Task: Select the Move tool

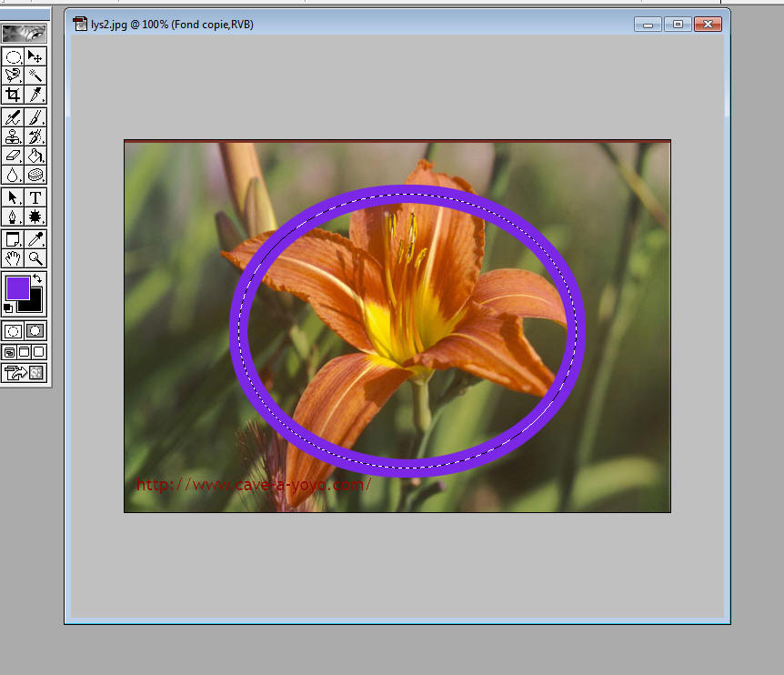Action: coord(35,56)
